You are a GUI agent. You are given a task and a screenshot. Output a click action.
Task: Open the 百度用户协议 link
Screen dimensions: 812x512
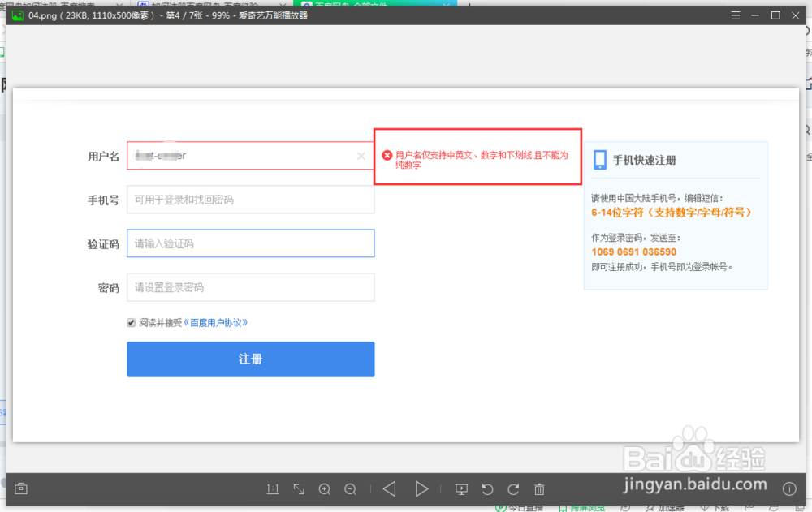[x=216, y=322]
